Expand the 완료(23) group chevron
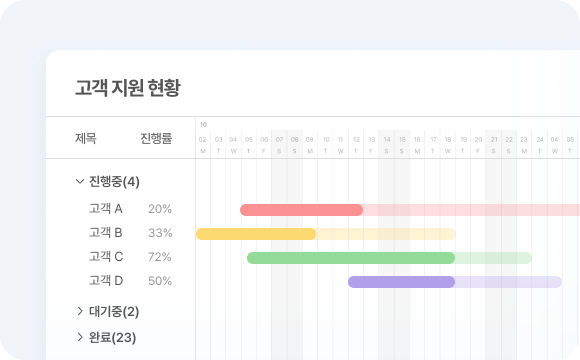This screenshot has width=580, height=360. point(80,337)
